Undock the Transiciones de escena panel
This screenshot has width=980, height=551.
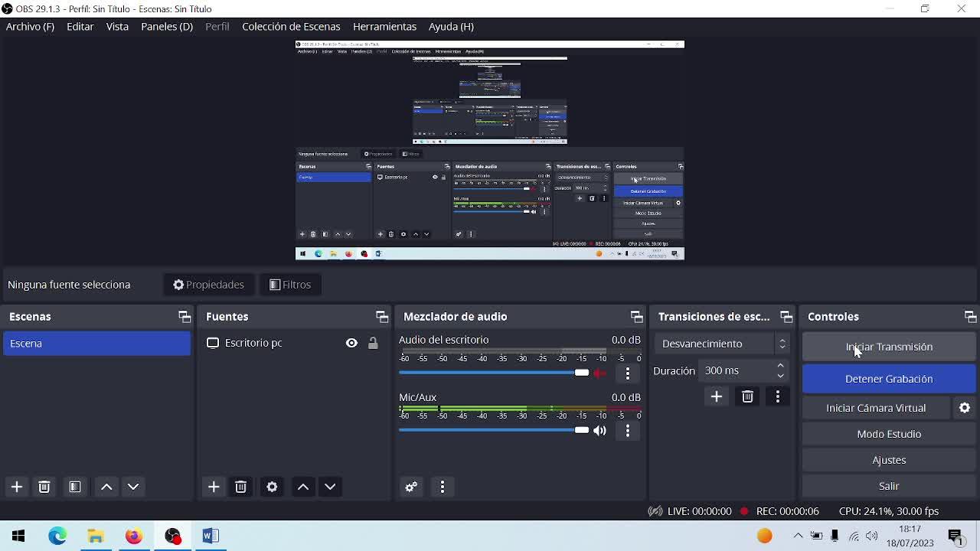(x=786, y=317)
